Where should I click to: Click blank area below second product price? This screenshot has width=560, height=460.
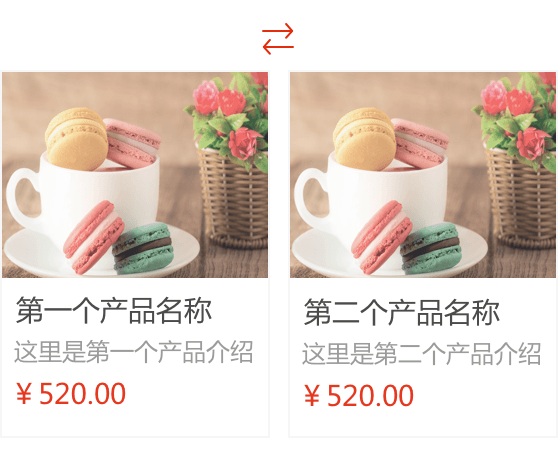[x=423, y=424]
